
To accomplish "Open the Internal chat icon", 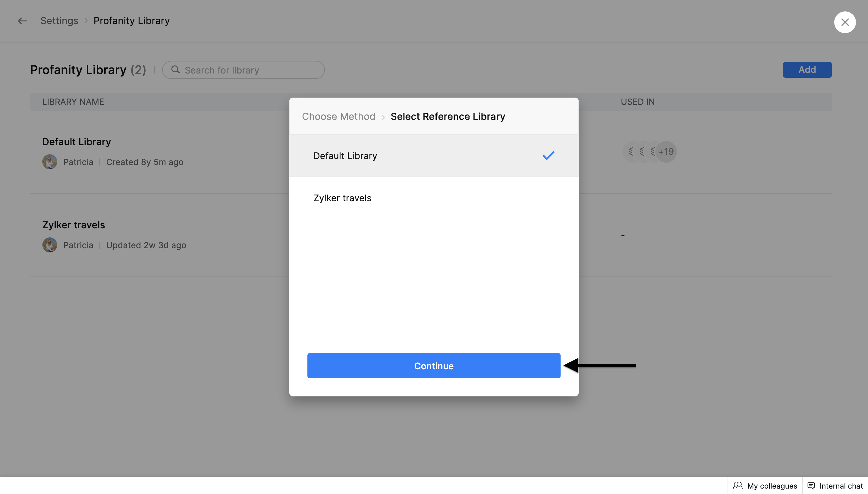I will [x=811, y=486].
